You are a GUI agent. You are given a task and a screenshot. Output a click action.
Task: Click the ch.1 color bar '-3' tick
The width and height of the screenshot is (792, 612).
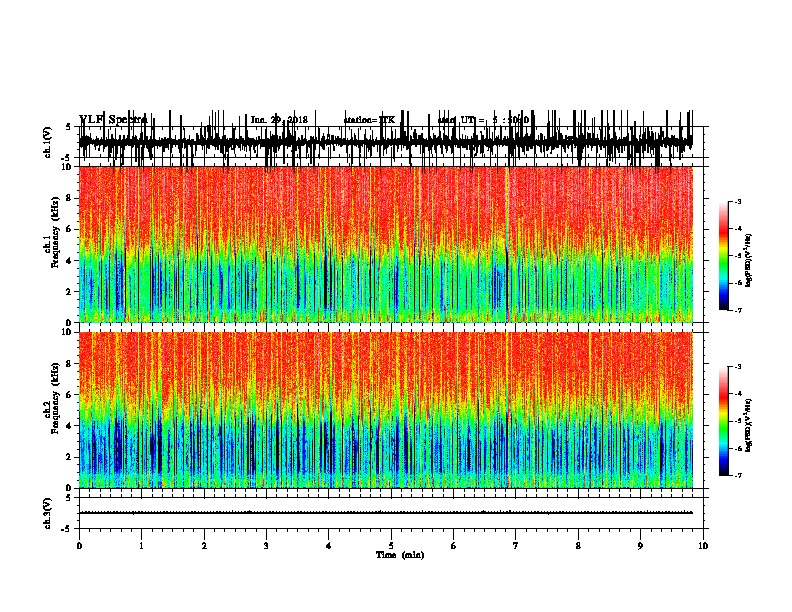pos(737,201)
